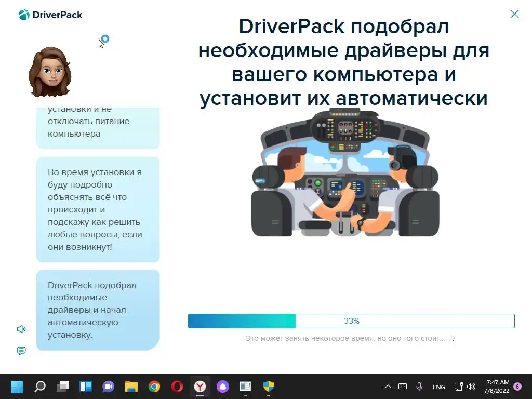Launch Google Chrome from taskbar
The width and height of the screenshot is (532, 399).
(x=154, y=387)
